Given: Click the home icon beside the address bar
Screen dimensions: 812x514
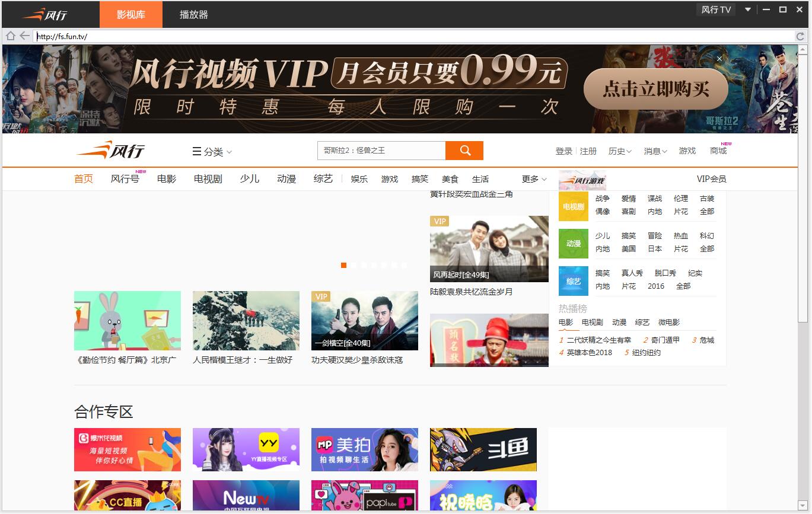Looking at the screenshot, I should pos(9,36).
